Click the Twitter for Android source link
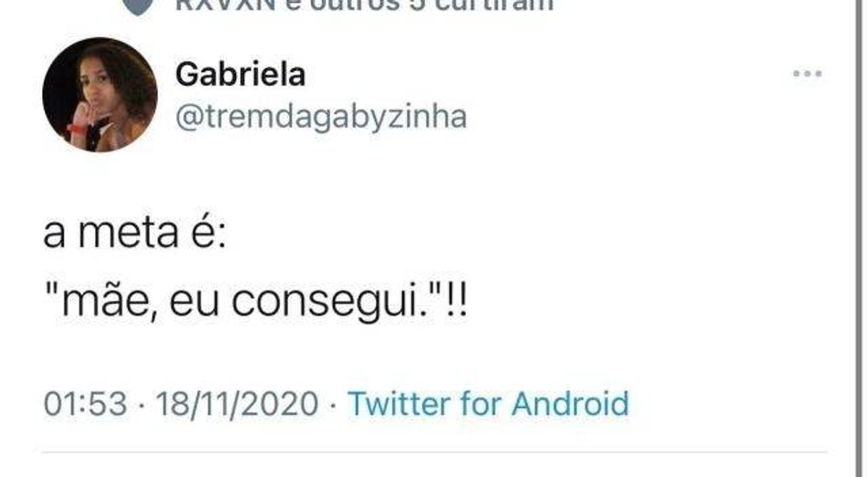Screen dimensions: 868x477 coord(488,404)
